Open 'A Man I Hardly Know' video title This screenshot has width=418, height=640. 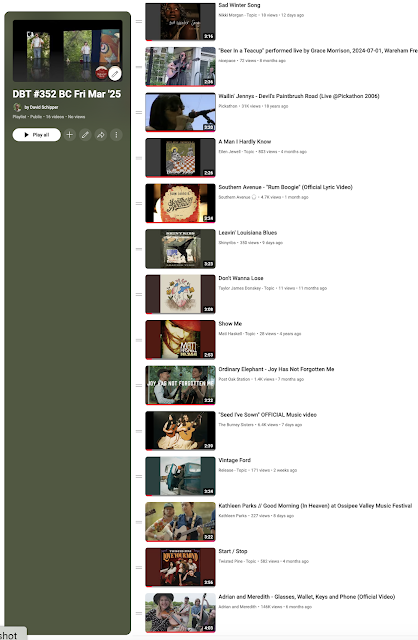pos(245,142)
